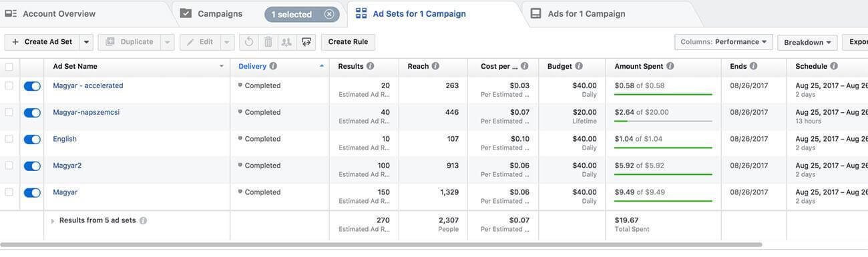The width and height of the screenshot is (868, 257).
Task: Toggle the English ad set switch
Action: 32,140
